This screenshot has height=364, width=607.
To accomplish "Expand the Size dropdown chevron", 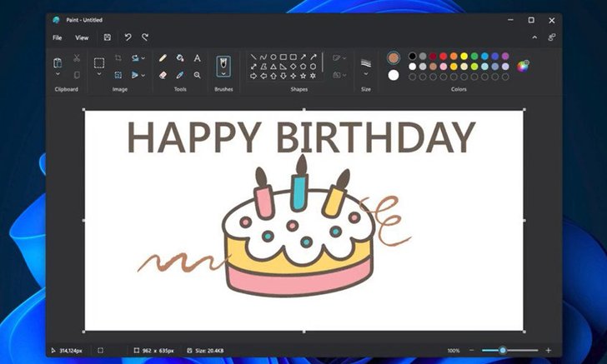I will point(366,73).
